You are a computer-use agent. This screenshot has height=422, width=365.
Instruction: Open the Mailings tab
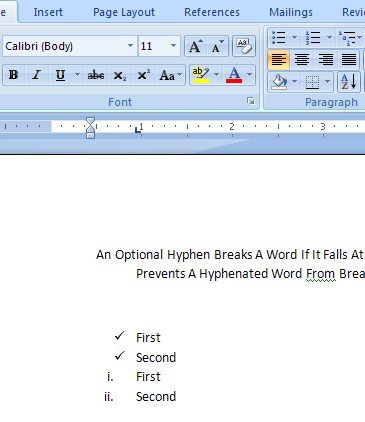[291, 12]
